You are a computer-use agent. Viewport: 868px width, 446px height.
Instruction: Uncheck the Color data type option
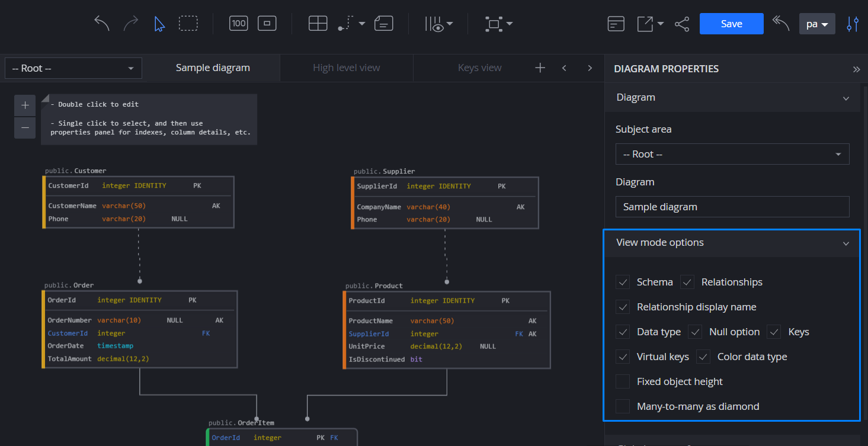click(x=703, y=357)
